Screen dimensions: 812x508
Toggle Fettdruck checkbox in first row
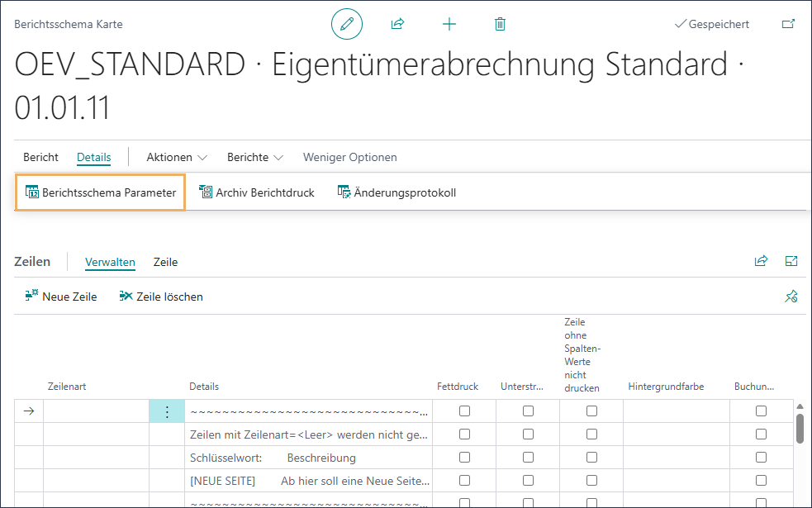click(464, 411)
